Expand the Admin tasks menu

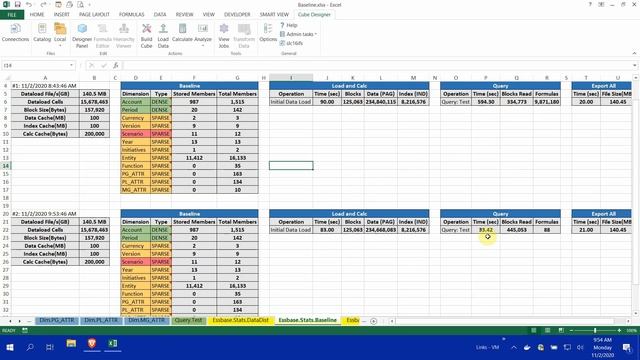tap(298, 34)
